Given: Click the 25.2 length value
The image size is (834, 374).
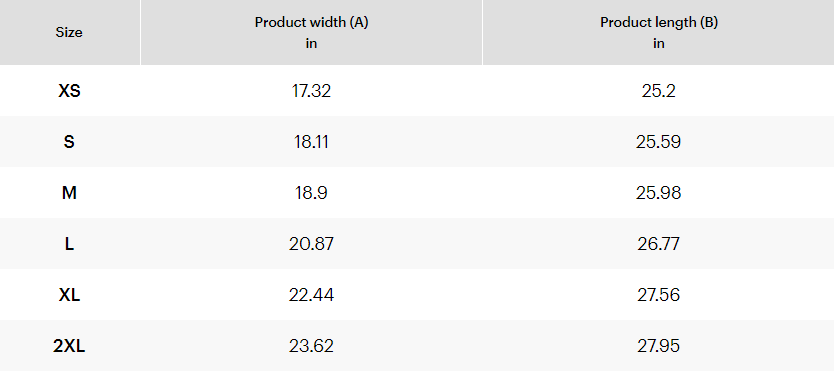Looking at the screenshot, I should coord(658,91).
